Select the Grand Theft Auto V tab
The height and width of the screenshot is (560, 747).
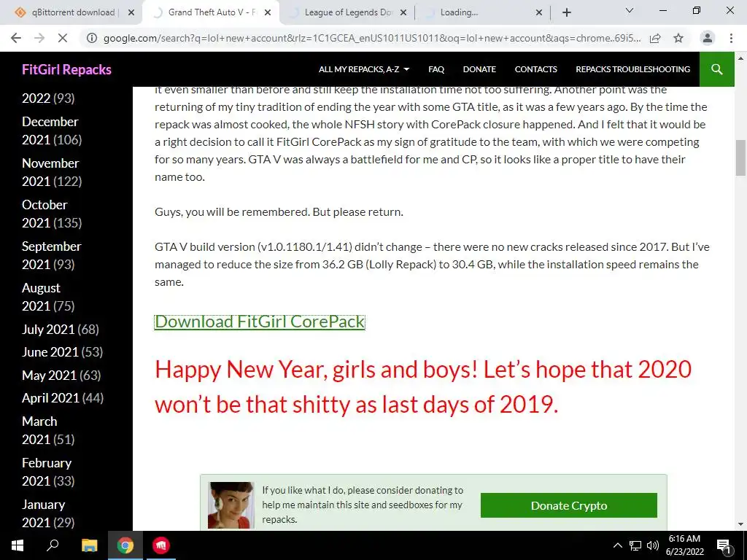(x=212, y=12)
